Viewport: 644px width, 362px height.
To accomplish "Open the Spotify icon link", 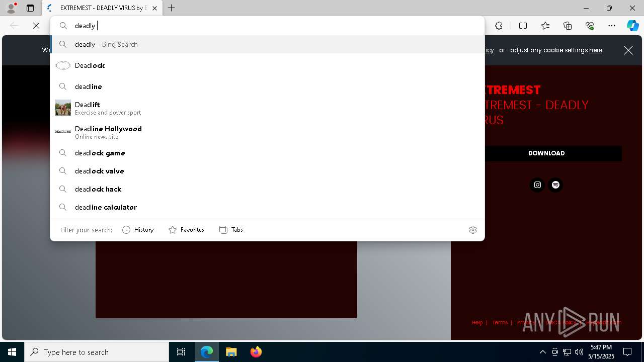I will coord(555,185).
